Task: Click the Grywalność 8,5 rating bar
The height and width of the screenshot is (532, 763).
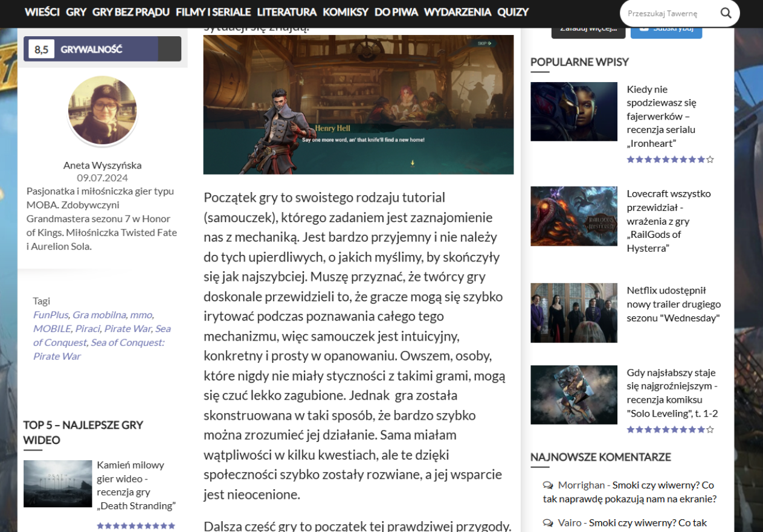Action: click(x=102, y=49)
